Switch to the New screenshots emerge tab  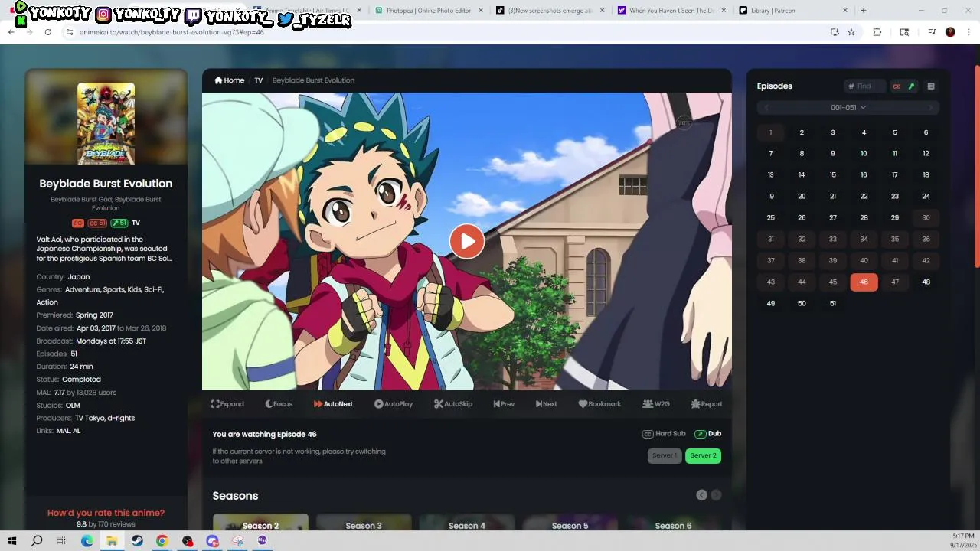pos(550,11)
